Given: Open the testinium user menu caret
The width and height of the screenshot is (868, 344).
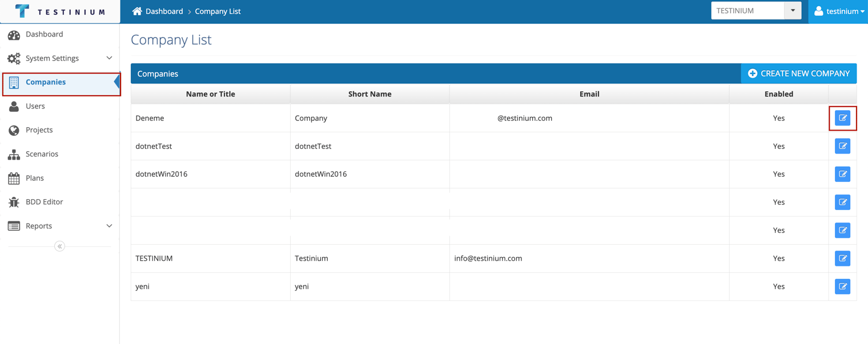Looking at the screenshot, I should pyautogui.click(x=862, y=11).
